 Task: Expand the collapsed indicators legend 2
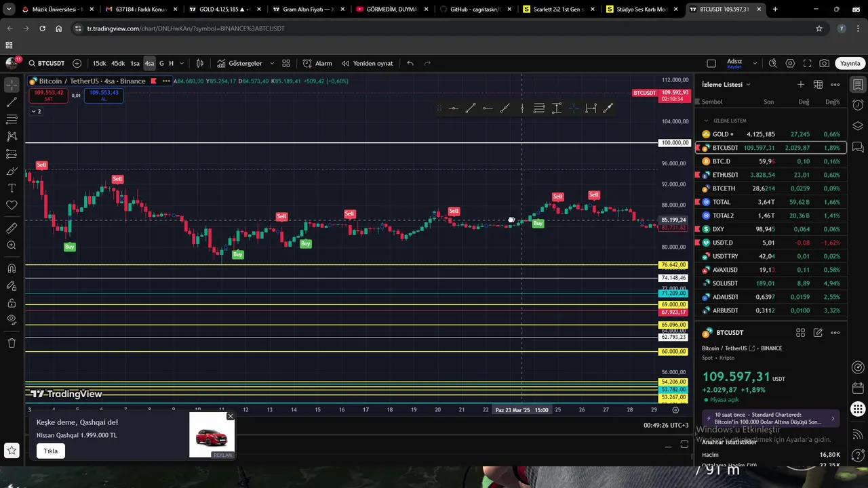(36, 111)
